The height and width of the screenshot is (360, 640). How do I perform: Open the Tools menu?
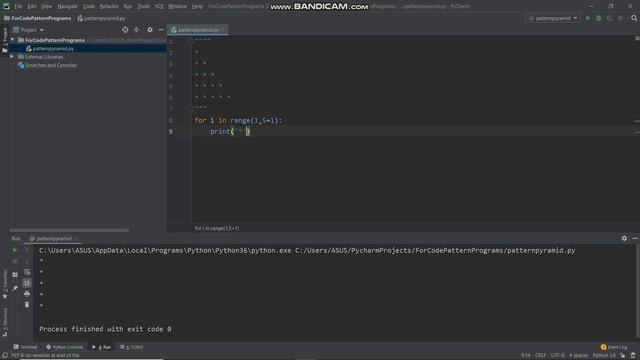point(143,7)
